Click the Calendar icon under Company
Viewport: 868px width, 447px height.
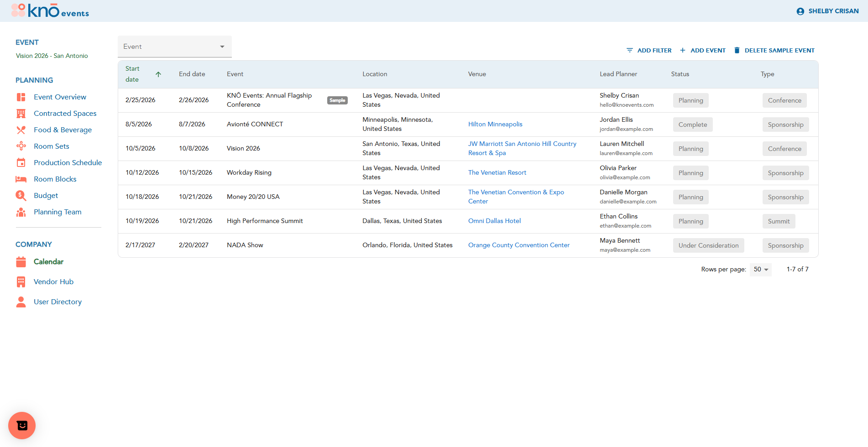point(21,262)
